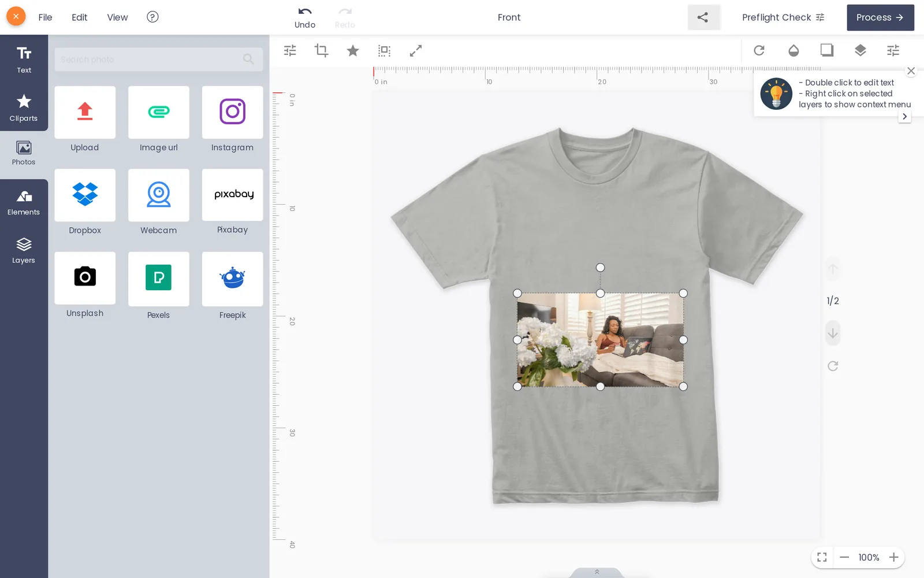Click the lightbulb tip icon
This screenshot has height=578, width=924.
click(776, 94)
